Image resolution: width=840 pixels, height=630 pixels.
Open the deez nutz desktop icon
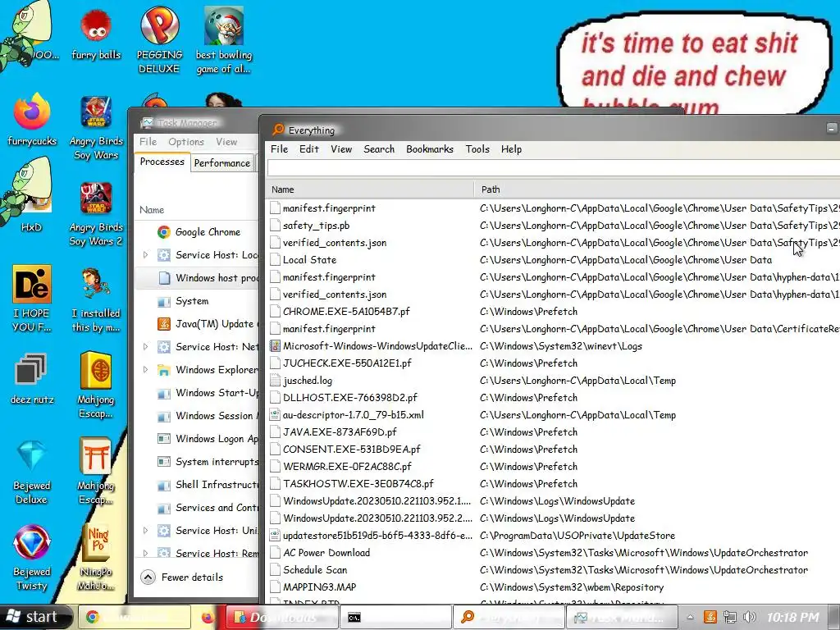(32, 378)
